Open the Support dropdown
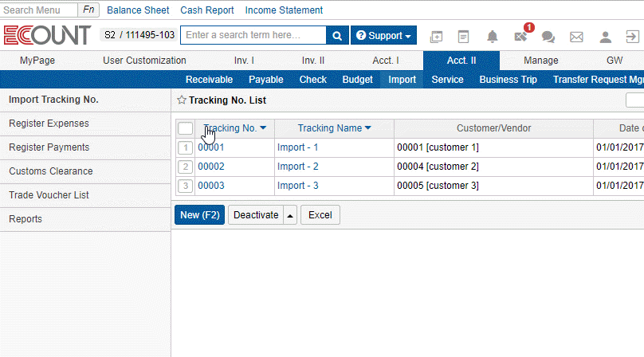 pyautogui.click(x=383, y=35)
